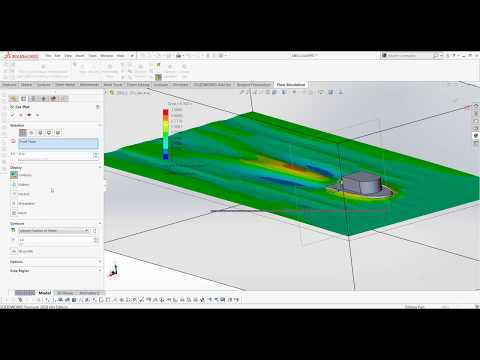The image size is (480, 360).
Task: Open the Tools menu
Action: pos(92,56)
